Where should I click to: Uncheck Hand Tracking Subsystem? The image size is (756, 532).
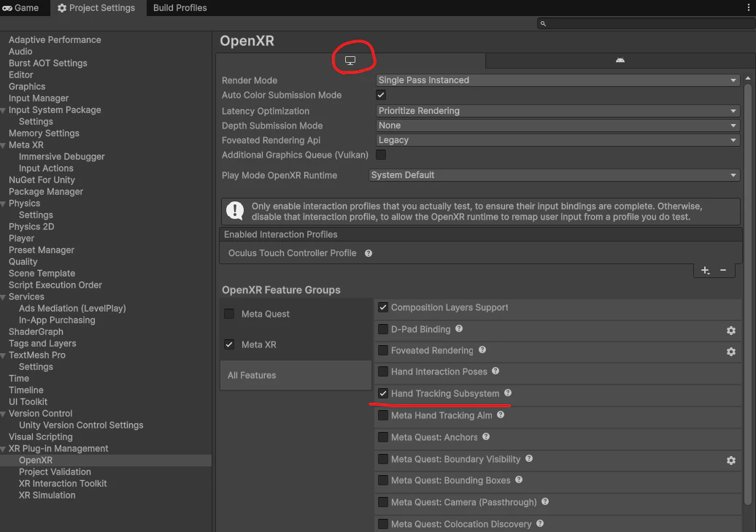point(383,393)
